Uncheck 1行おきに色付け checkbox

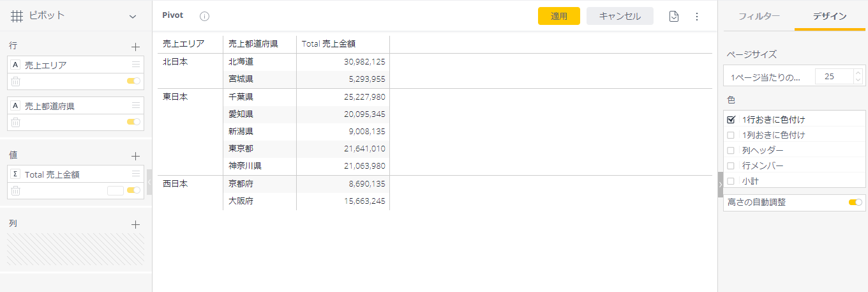(x=731, y=119)
